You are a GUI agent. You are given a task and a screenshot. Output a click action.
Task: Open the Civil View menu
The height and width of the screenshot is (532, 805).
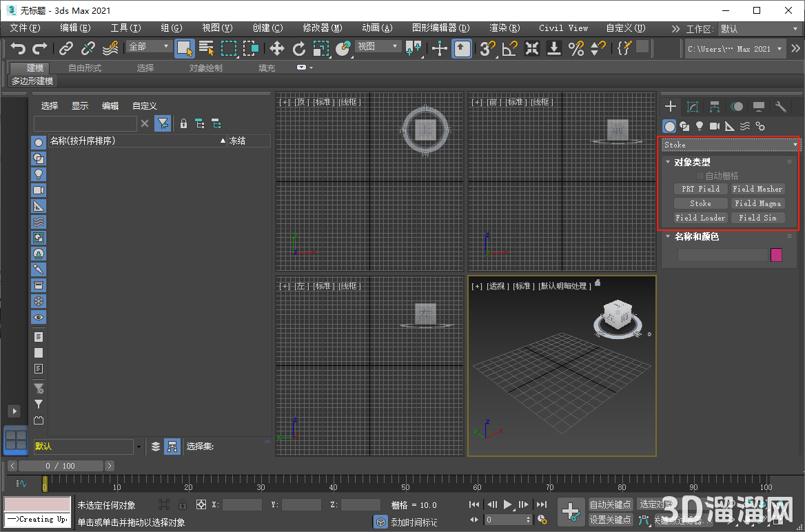click(563, 28)
